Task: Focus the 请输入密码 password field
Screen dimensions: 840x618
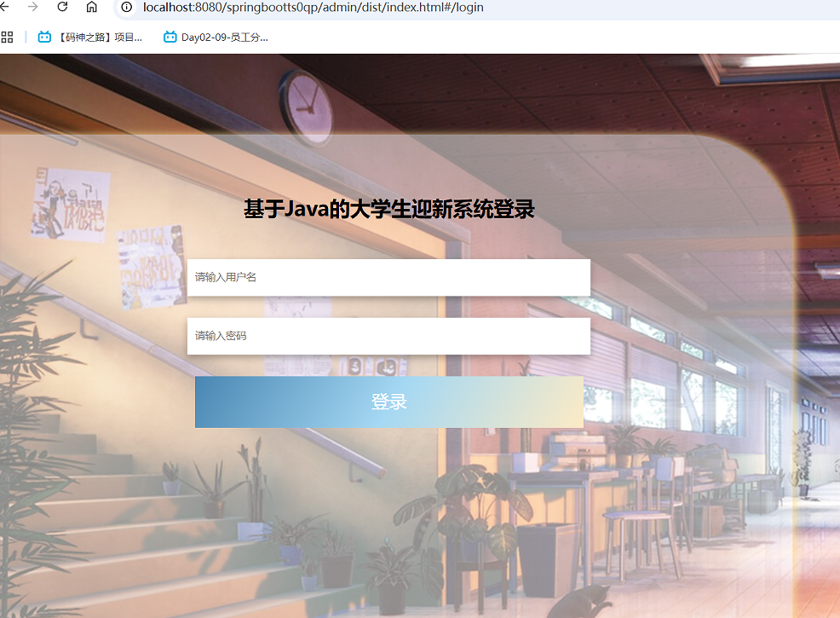Action: click(388, 336)
